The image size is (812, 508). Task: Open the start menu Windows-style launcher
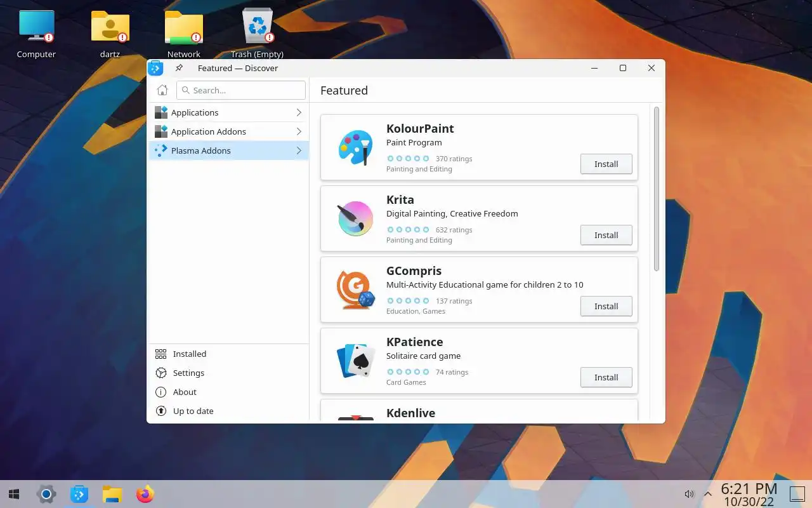(x=14, y=494)
